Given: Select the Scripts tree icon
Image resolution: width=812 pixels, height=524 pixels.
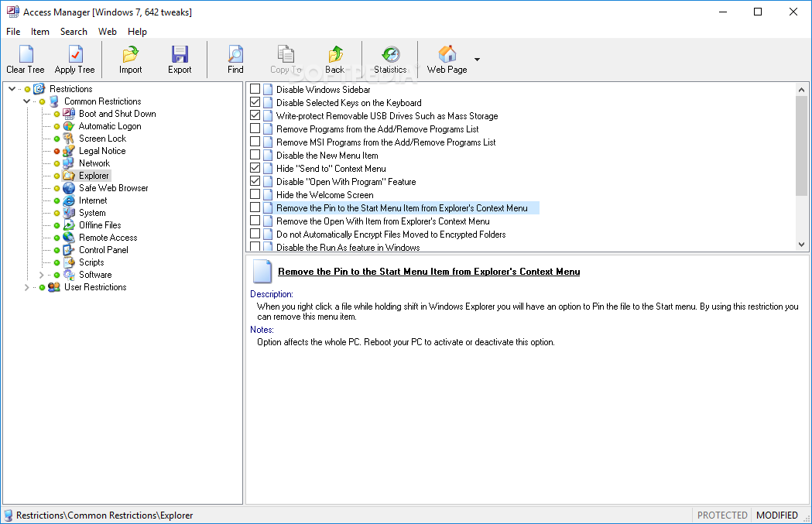Looking at the screenshot, I should [x=69, y=262].
